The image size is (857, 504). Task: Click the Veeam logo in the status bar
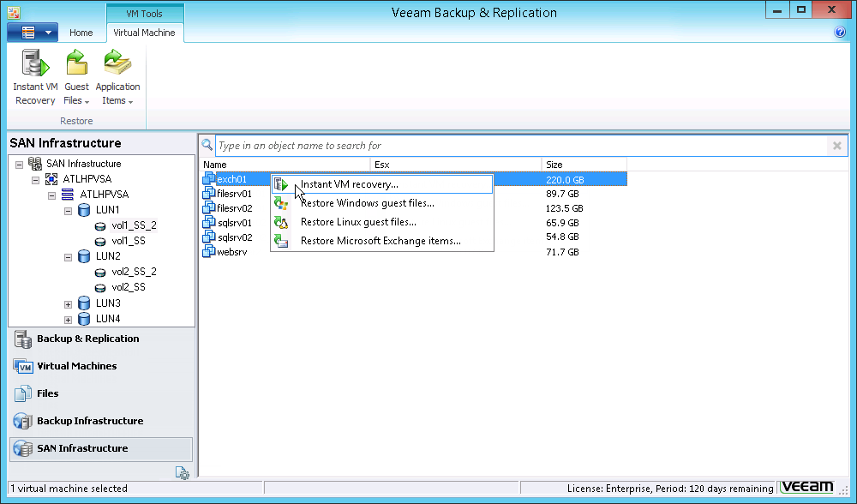tap(807, 487)
